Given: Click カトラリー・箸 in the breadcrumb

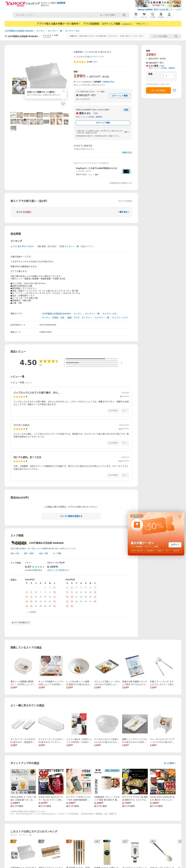Looking at the screenshot, I should click(55, 31).
